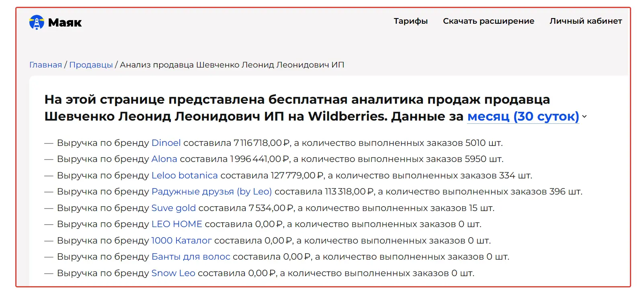644x293 pixels.
Task: Click the order count 5010 шт.
Action: pyautogui.click(x=484, y=143)
